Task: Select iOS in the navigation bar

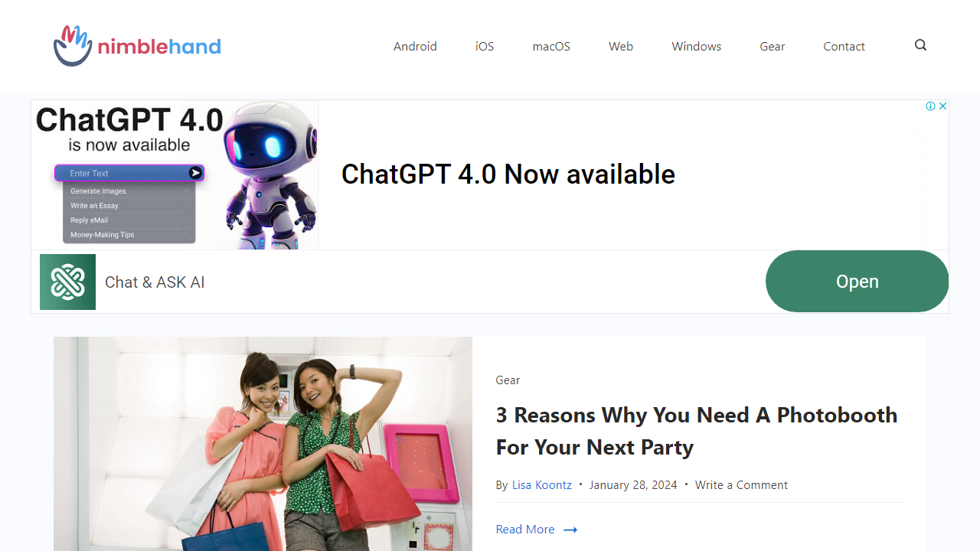Action: pos(485,47)
